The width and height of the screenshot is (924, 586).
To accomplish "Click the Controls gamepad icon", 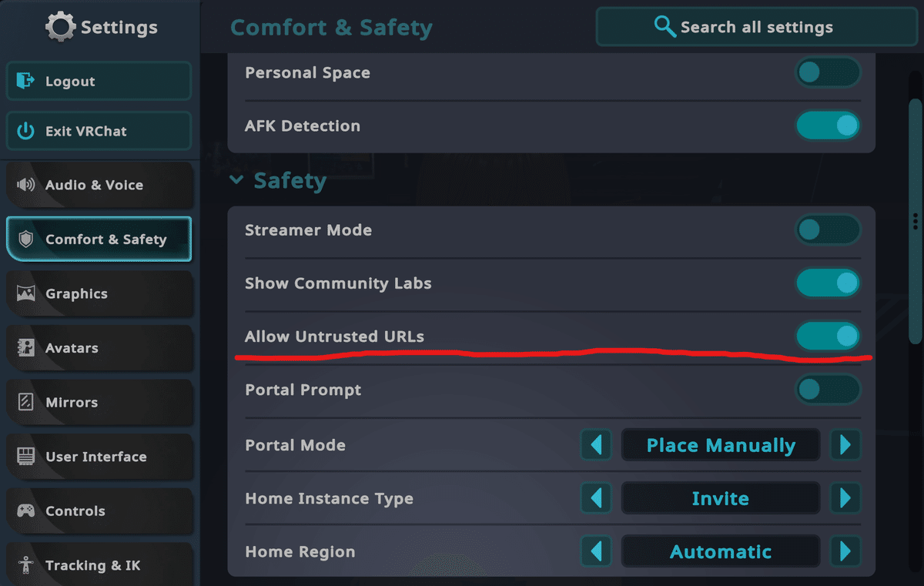I will click(x=25, y=511).
